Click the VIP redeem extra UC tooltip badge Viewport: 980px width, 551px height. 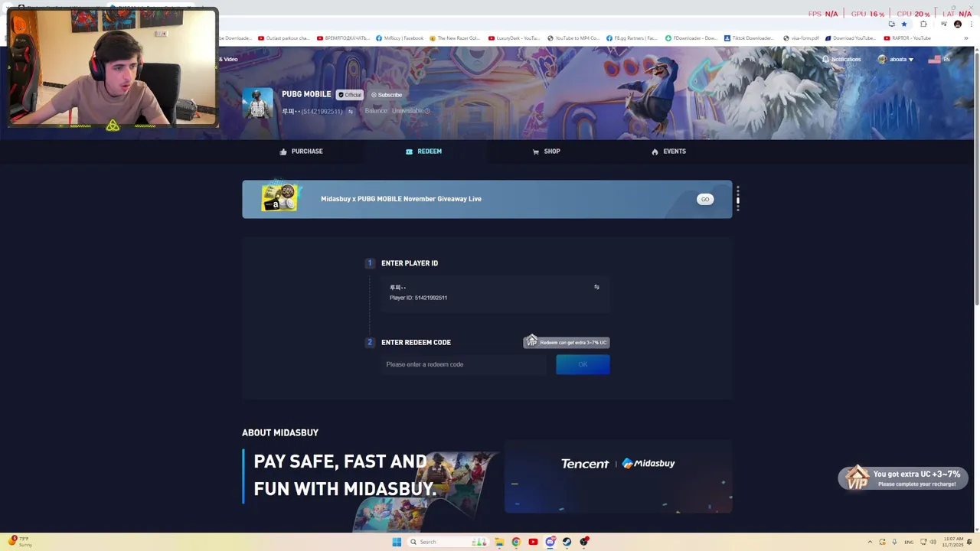click(566, 342)
